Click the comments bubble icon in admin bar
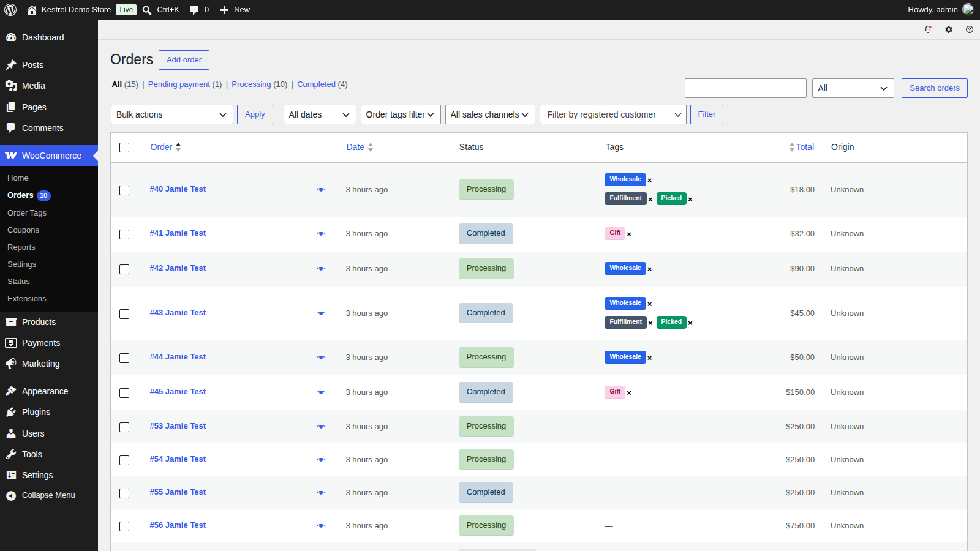Viewport: 980px width, 551px height. 195,10
